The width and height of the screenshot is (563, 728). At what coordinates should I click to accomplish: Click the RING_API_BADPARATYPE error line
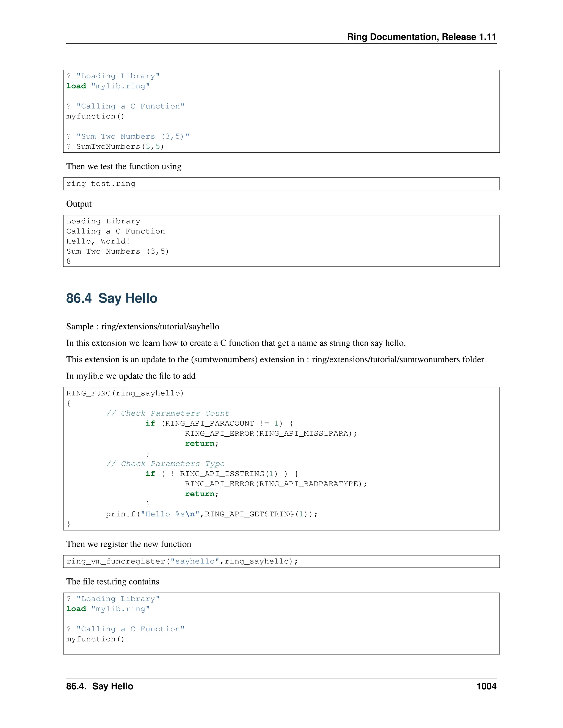coord(276,484)
